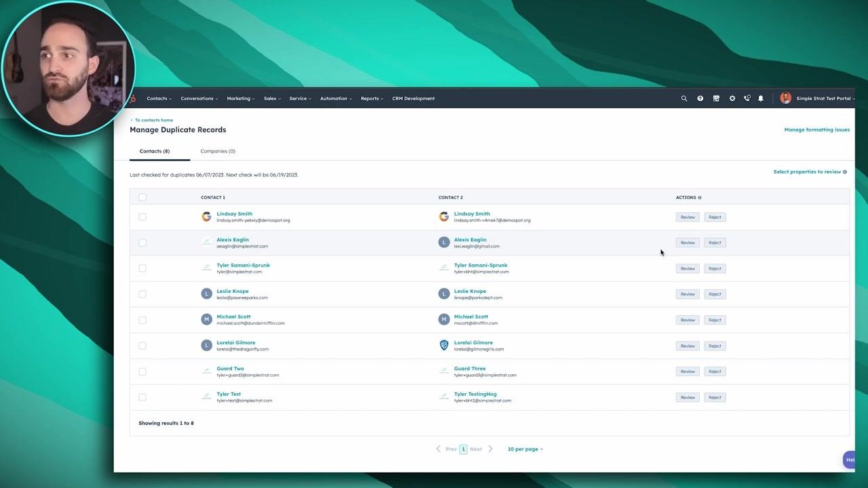Click Leslie Knope contact 1 avatar
Viewport: 868px width, 488px height.
(x=206, y=294)
